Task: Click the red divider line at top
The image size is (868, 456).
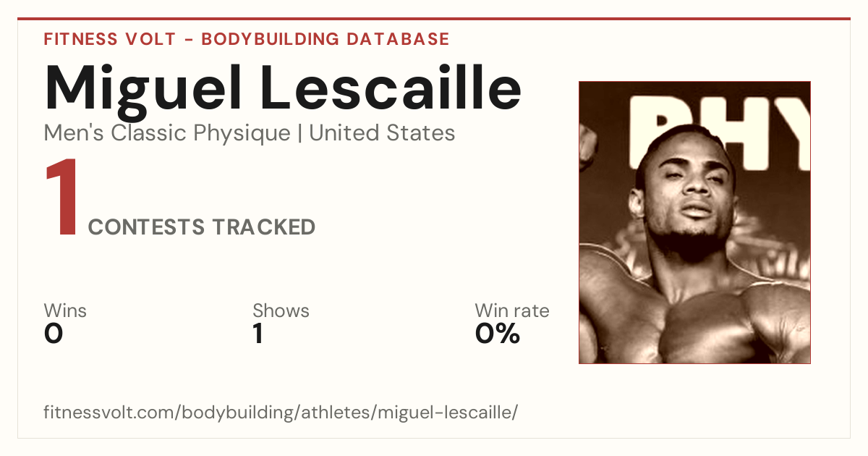Action: (434, 19)
